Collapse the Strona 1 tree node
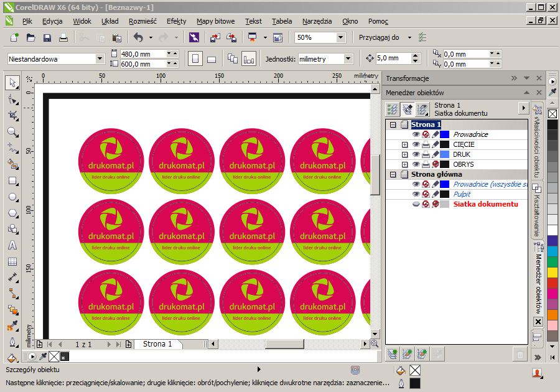The width and height of the screenshot is (560, 392). 393,124
